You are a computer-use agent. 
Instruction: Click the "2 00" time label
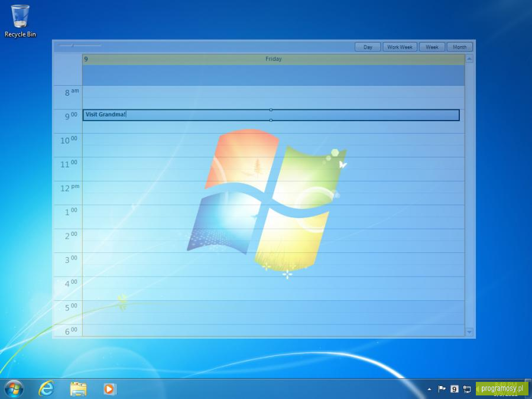coord(71,236)
